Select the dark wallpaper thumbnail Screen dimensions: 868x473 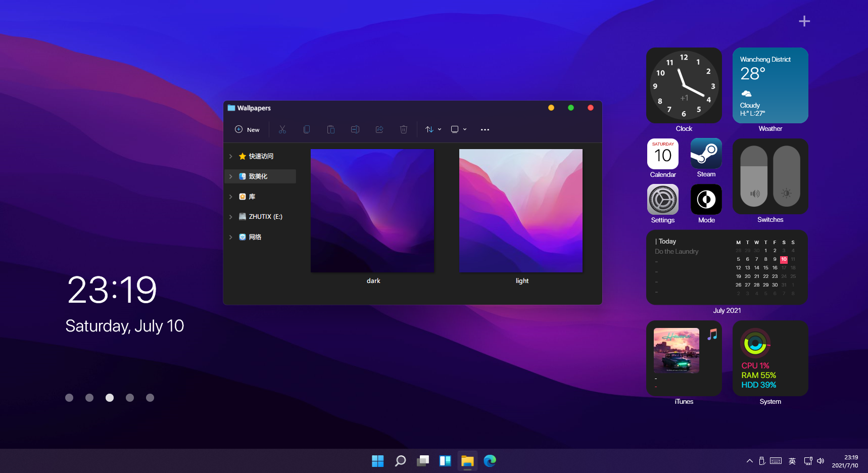point(373,211)
